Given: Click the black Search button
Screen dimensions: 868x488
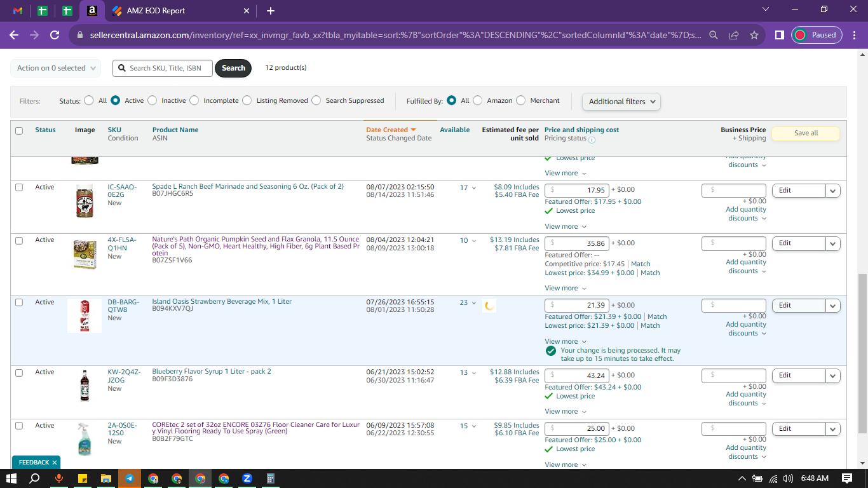Looking at the screenshot, I should point(233,68).
